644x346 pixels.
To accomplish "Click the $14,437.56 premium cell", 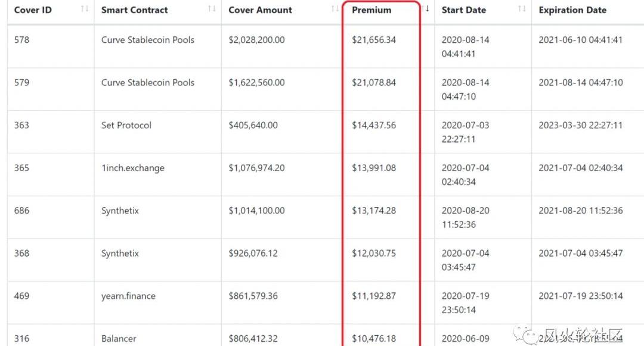I will click(x=374, y=125).
